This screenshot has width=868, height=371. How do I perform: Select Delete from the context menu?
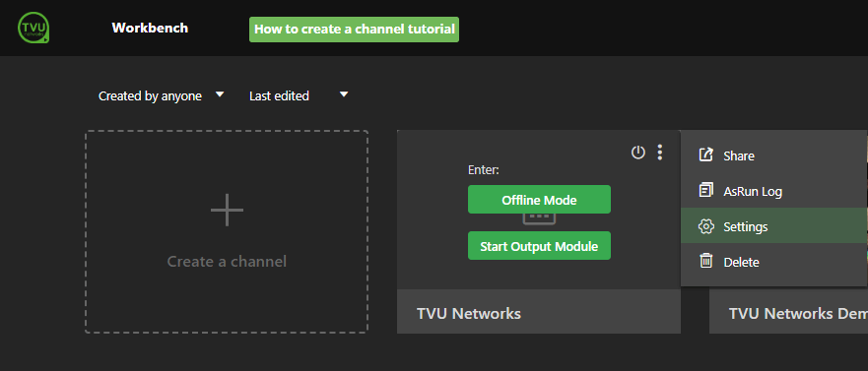tap(773, 262)
